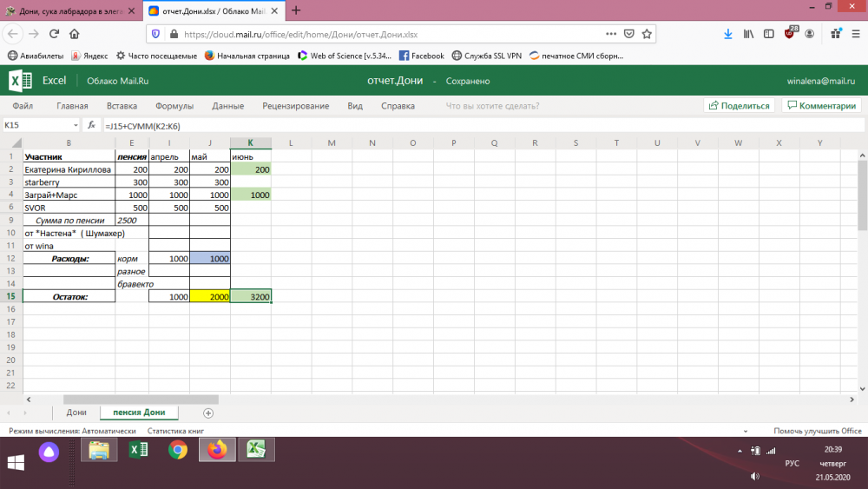This screenshot has height=489, width=868.
Task: Click the Windows Start button
Action: tap(16, 461)
